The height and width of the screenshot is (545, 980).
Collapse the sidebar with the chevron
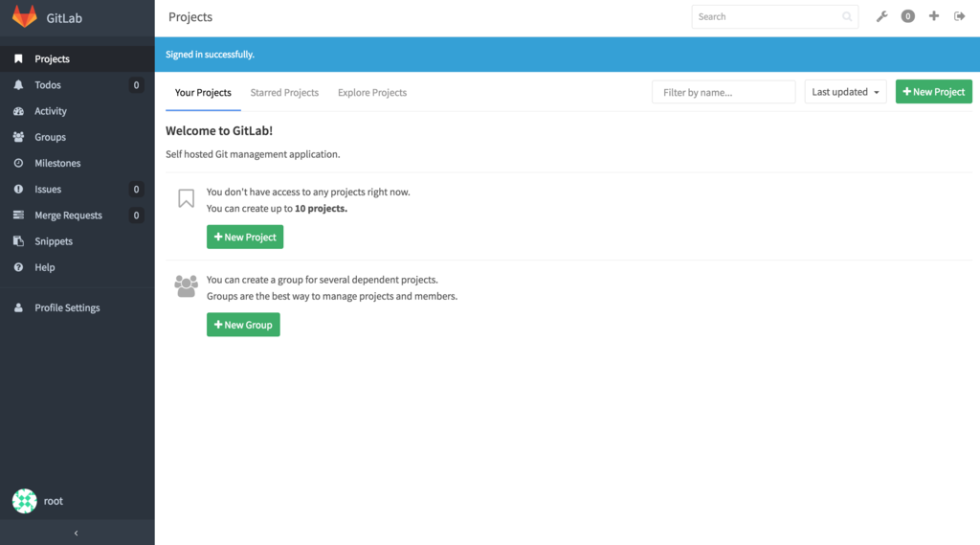click(x=77, y=534)
